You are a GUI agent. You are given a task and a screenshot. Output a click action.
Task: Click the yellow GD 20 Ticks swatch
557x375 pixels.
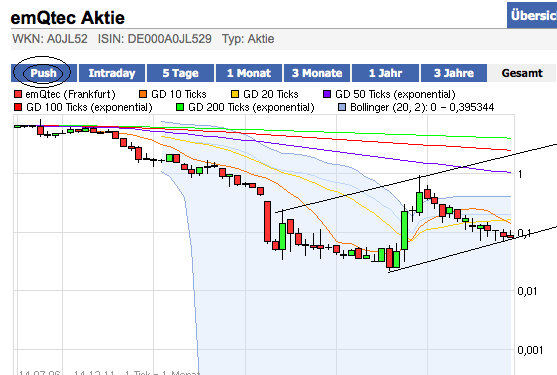coord(235,94)
